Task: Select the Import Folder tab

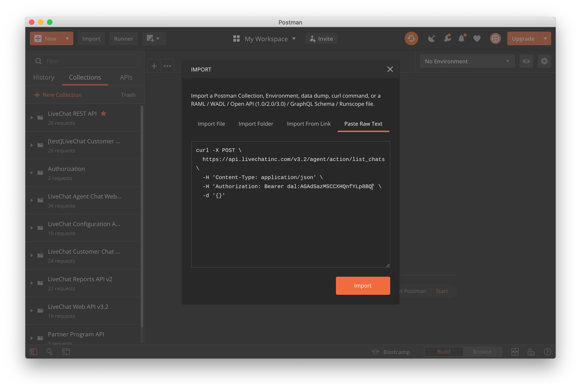Action: coord(256,124)
